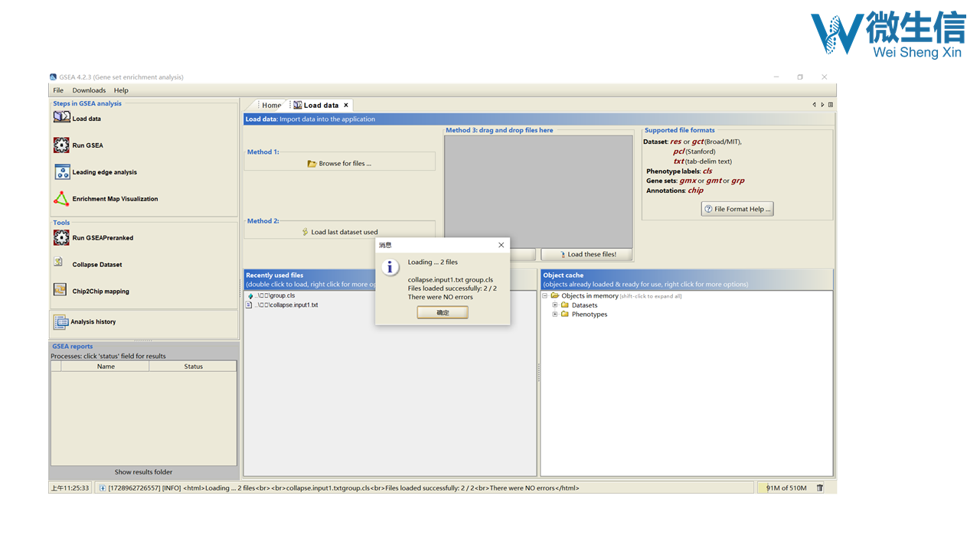Select Datasets label in Object cache
The width and height of the screenshot is (980, 551).
584,305
